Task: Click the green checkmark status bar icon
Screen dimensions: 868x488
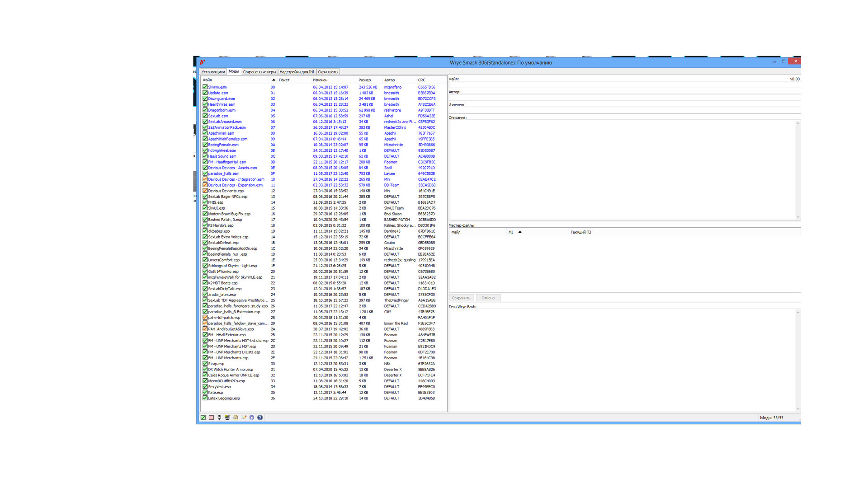Action: (x=203, y=418)
